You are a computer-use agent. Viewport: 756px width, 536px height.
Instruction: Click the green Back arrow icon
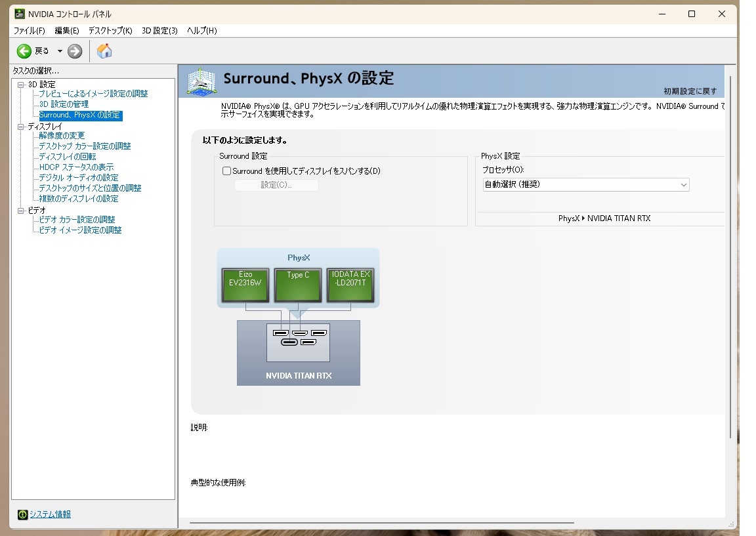[x=24, y=51]
